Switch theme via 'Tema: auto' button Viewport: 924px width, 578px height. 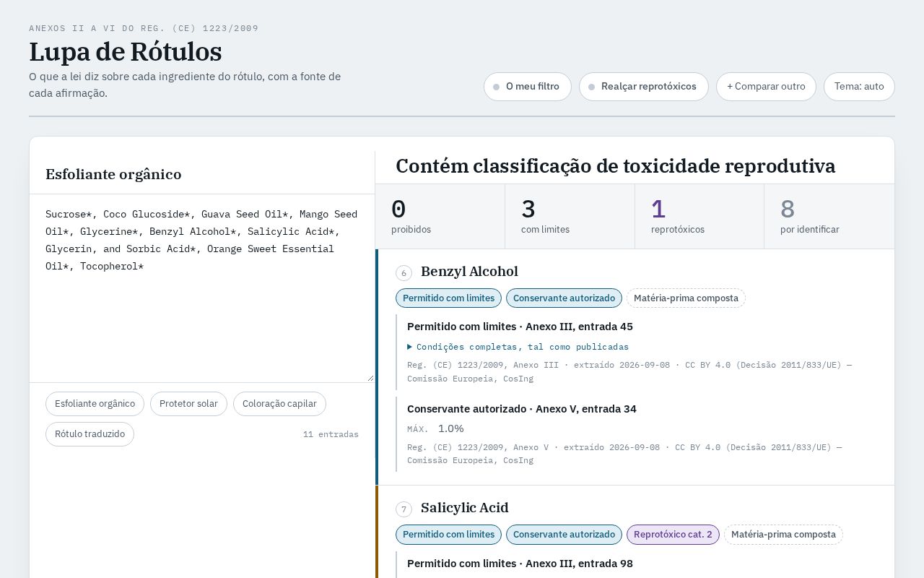859,87
